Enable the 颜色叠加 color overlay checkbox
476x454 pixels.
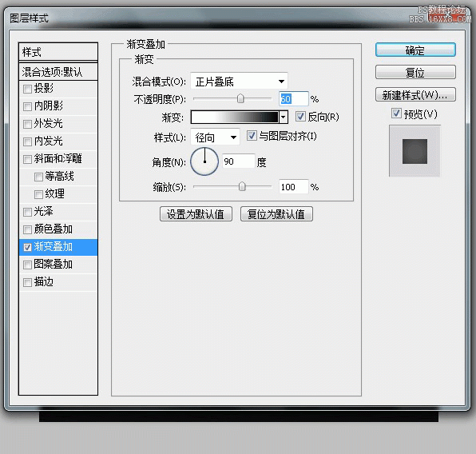(27, 229)
